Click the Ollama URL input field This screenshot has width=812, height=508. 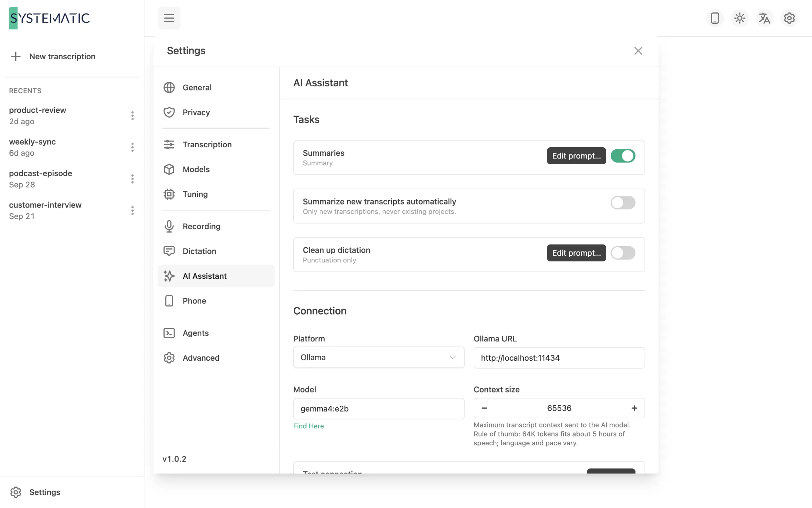[559, 358]
